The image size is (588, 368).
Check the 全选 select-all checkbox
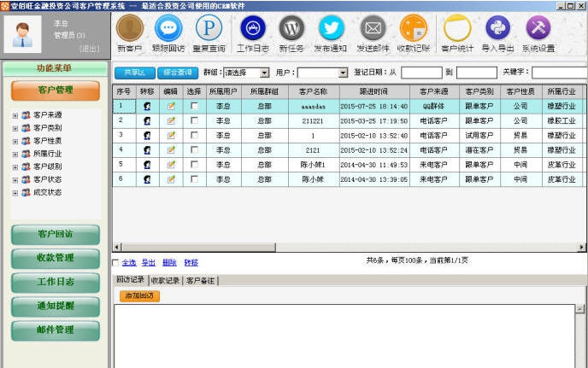click(115, 263)
